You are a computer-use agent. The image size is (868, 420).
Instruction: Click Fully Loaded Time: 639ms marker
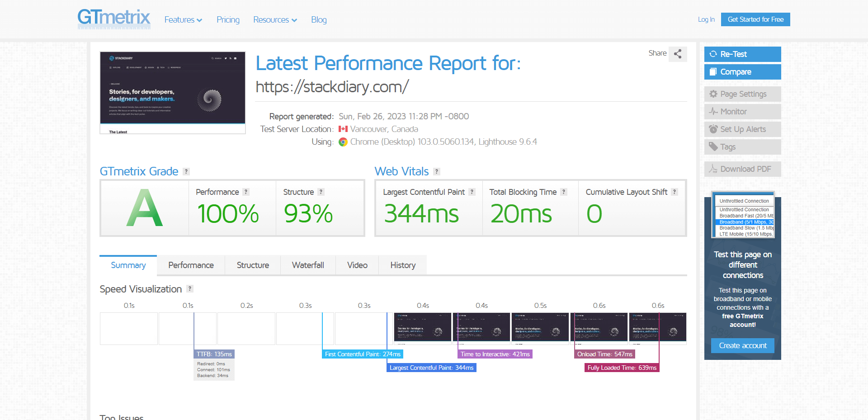[x=622, y=368]
